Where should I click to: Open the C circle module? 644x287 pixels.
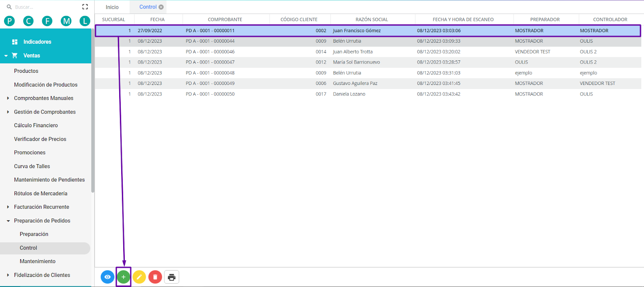tap(28, 21)
